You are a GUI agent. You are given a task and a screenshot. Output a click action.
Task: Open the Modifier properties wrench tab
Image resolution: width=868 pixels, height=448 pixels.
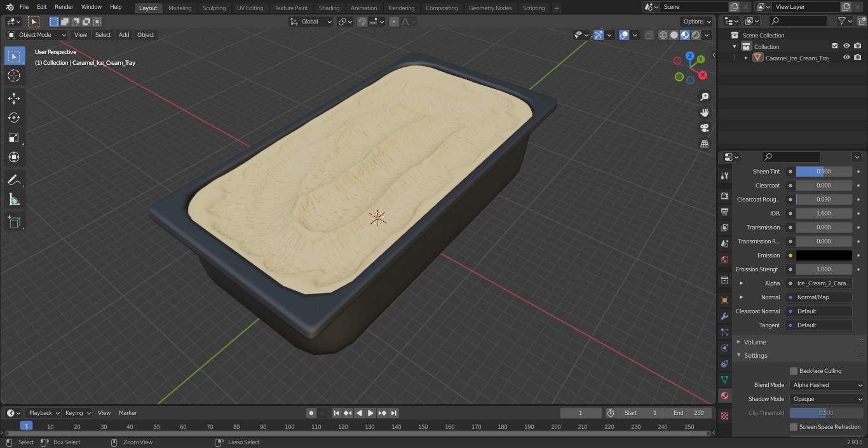coord(724,316)
